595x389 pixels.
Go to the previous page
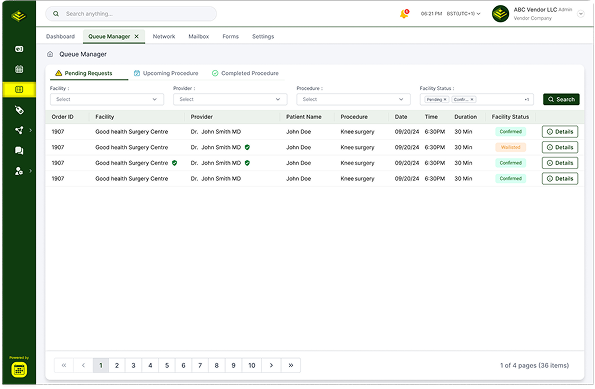83,365
